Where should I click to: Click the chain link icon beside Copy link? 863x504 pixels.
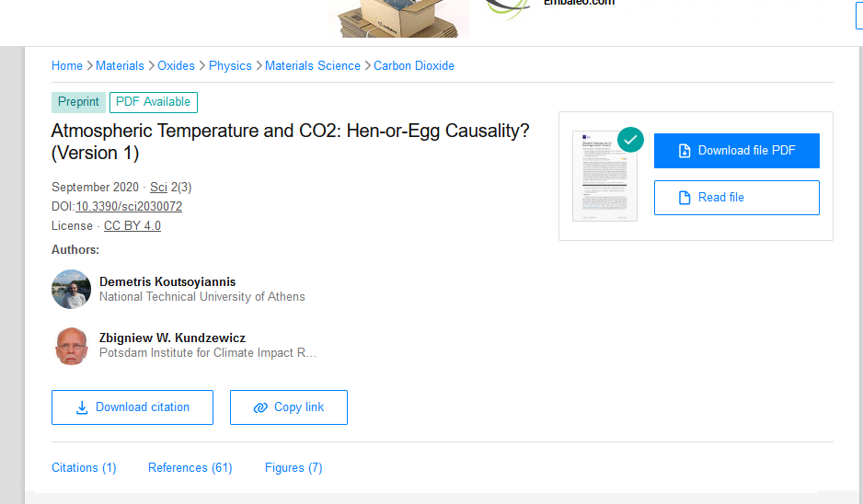tap(260, 407)
